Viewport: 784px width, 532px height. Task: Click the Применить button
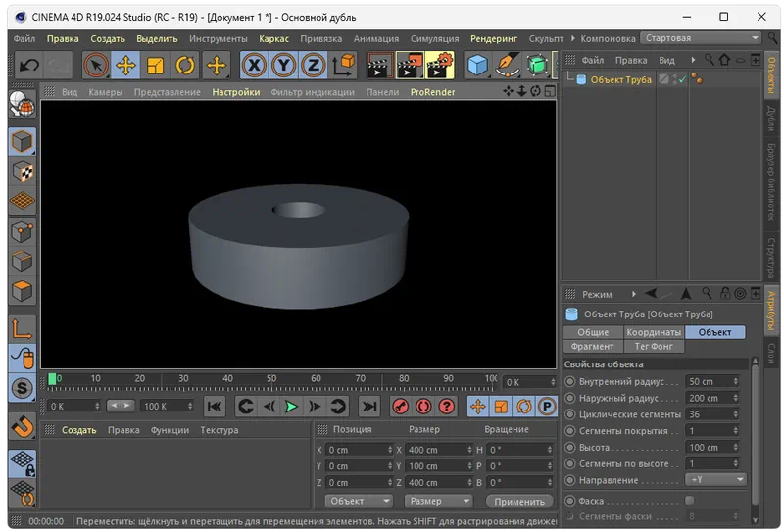519,501
